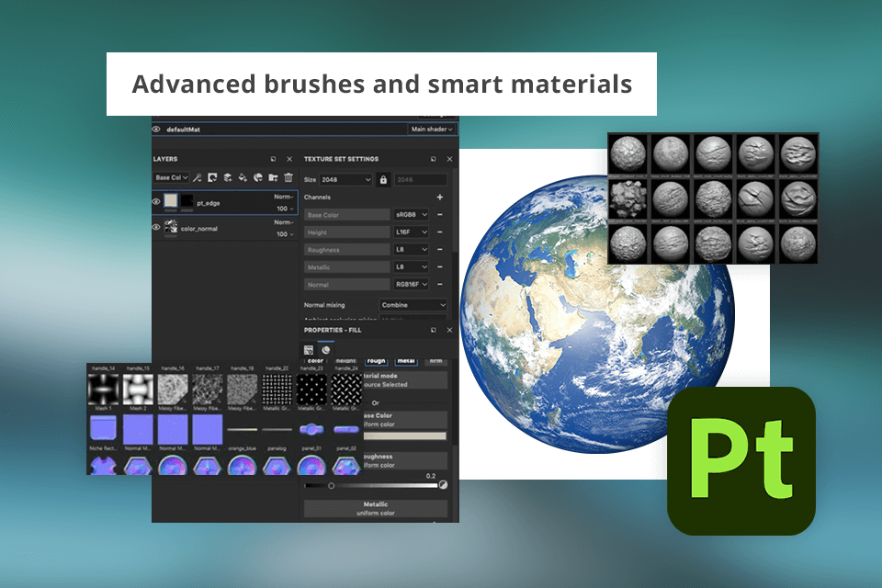Undock the Texture Set Settings panel
Screen dimensions: 882x588
[433, 159]
